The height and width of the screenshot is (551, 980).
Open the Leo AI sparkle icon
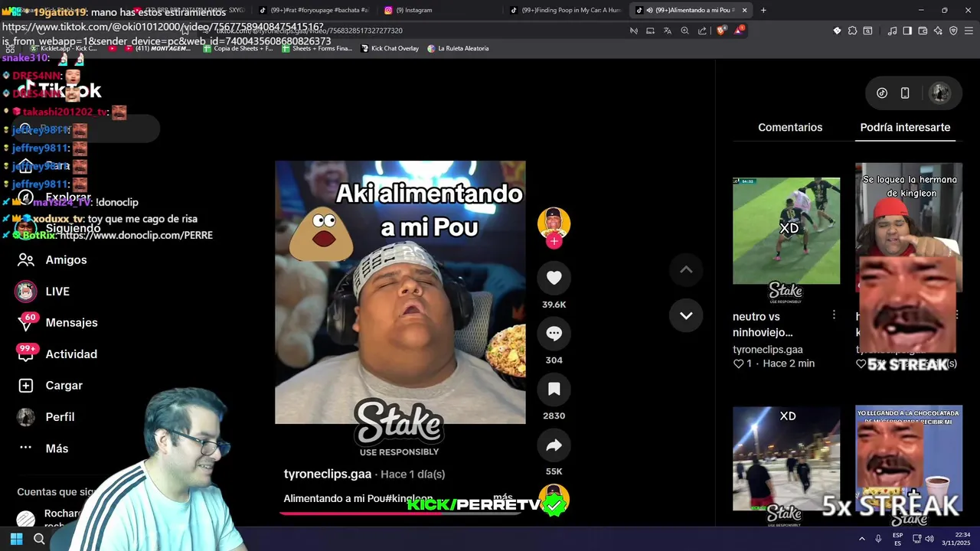[938, 31]
